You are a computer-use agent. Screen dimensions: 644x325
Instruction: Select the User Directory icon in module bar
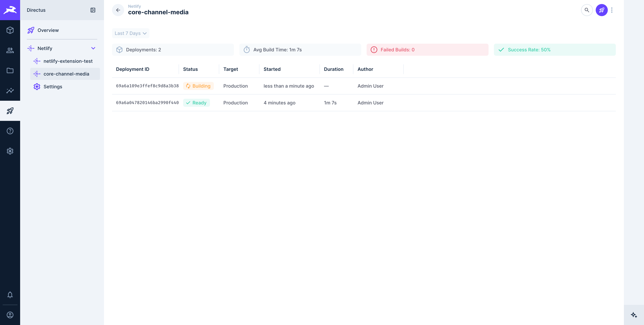[x=10, y=50]
